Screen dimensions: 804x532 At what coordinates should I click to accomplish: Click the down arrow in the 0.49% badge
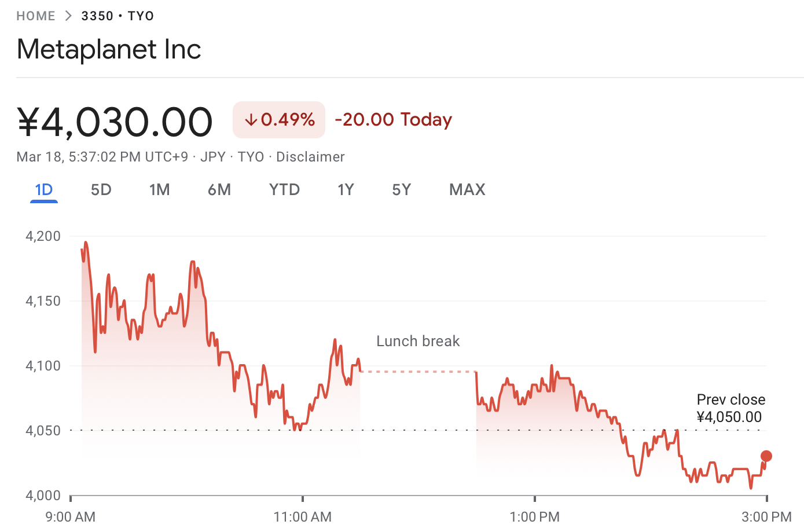click(x=251, y=120)
